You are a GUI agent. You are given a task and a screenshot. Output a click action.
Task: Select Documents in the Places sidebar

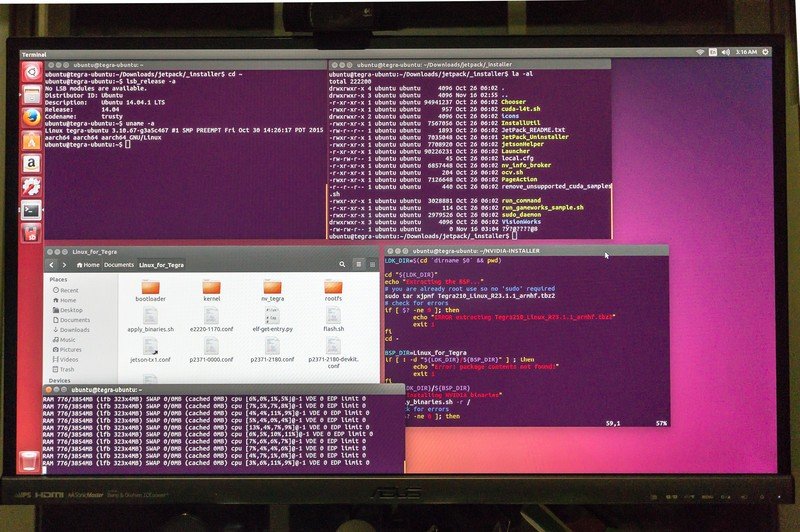71,320
